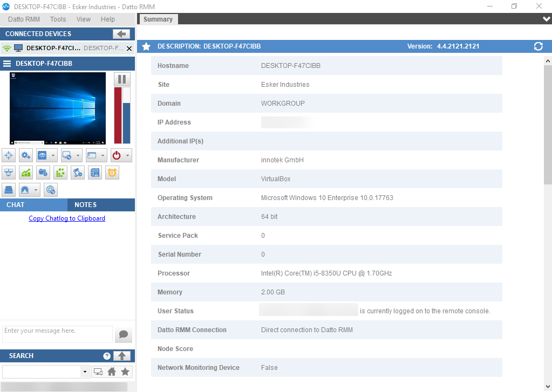Click the Model value VirtualBox
Screen dimensions: 552x392
[x=276, y=179]
